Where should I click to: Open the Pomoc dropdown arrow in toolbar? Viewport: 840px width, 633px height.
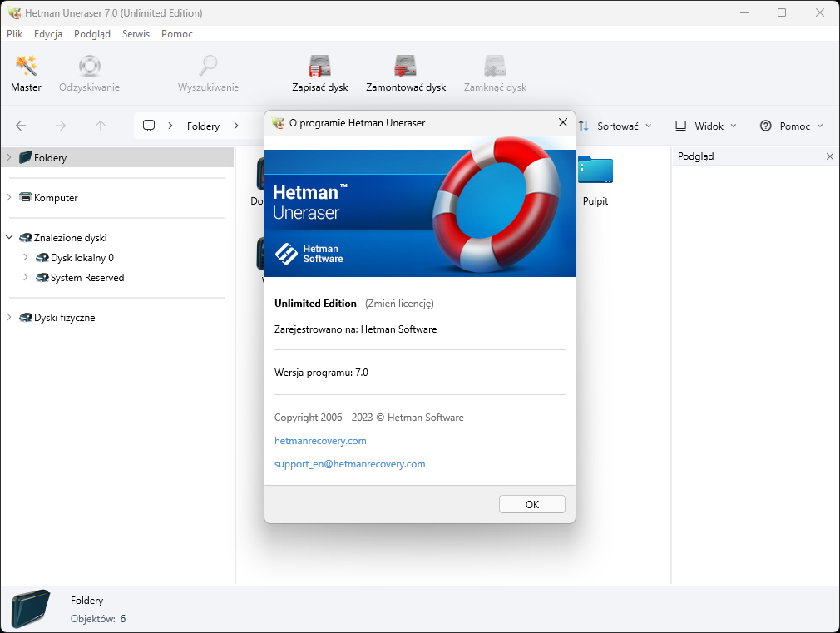click(x=820, y=126)
